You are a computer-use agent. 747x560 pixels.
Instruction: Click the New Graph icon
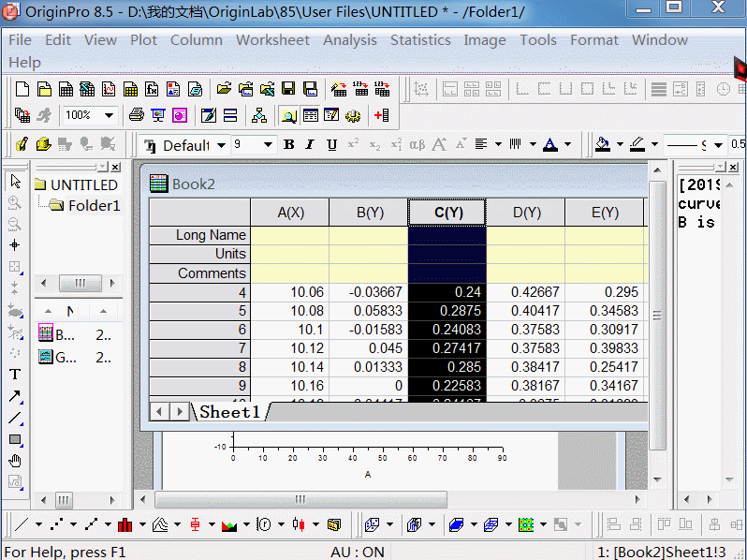coord(109,89)
